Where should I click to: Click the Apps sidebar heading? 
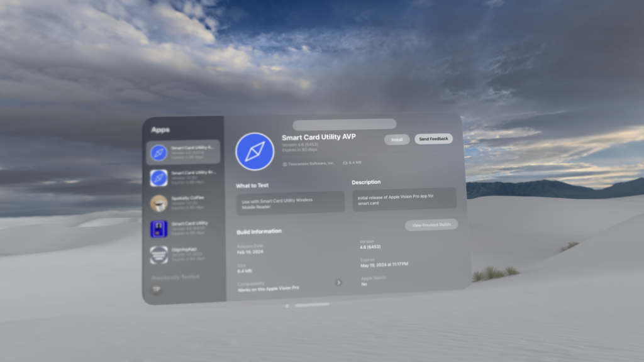click(x=160, y=129)
